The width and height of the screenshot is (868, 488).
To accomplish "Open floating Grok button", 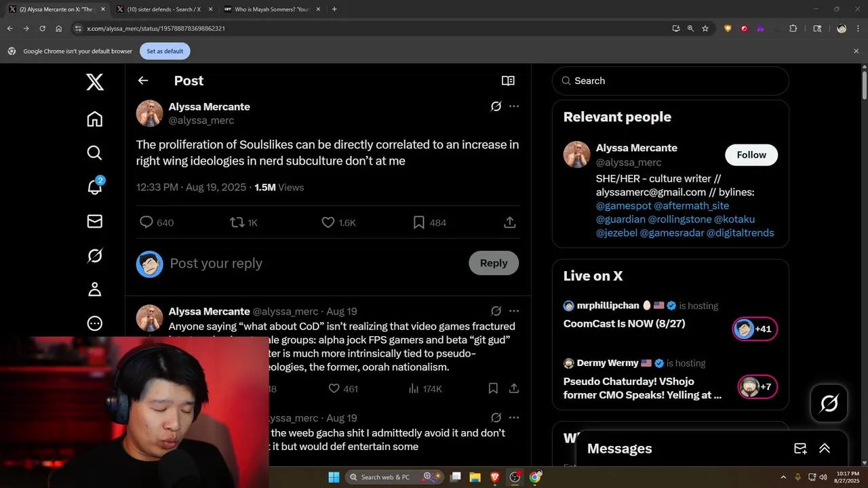I will pyautogui.click(x=829, y=404).
